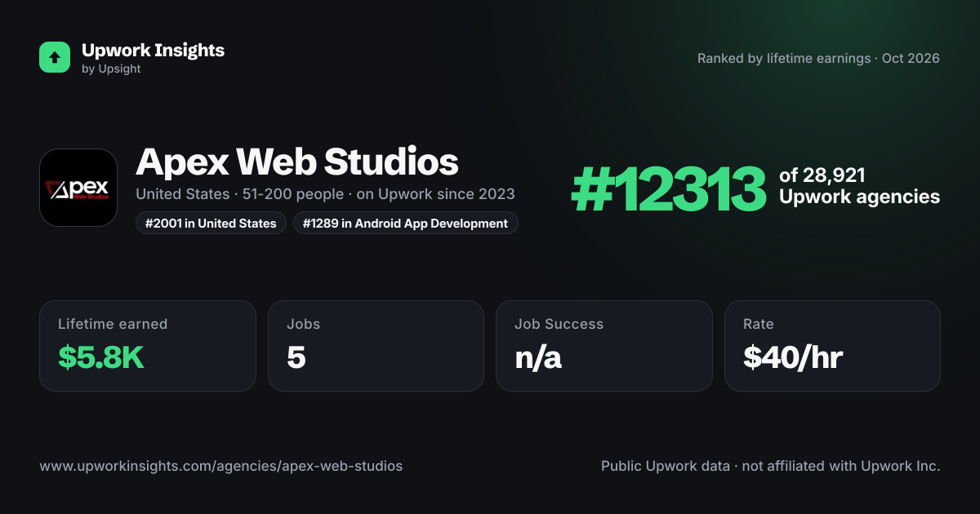Screen dimensions: 980x514
Task: Select the Jobs 5 card
Action: (x=376, y=346)
